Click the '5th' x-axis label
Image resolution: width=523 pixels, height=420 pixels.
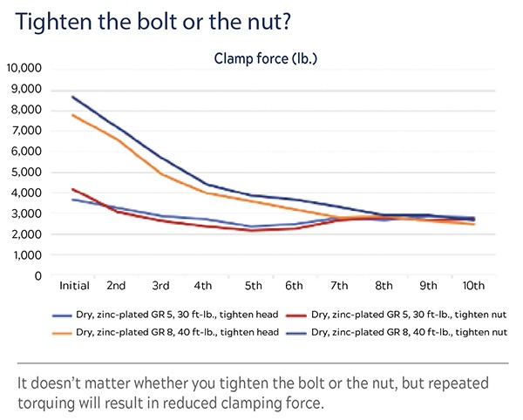[255, 286]
